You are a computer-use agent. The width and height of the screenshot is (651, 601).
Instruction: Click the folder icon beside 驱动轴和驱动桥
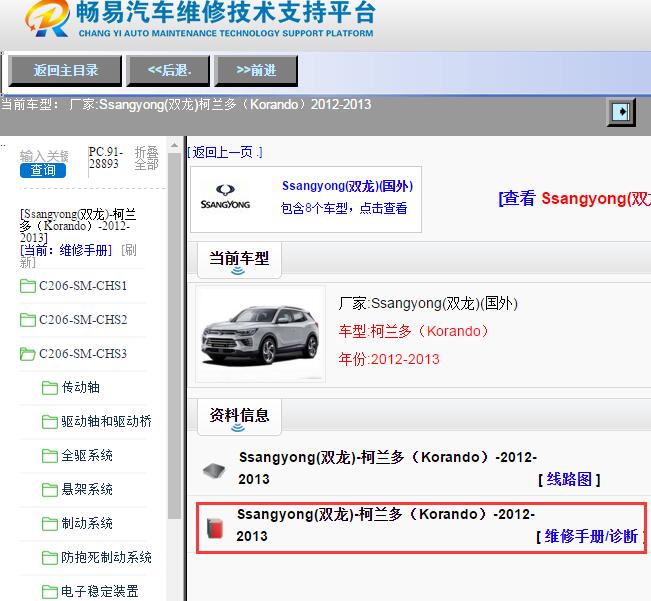pos(50,422)
